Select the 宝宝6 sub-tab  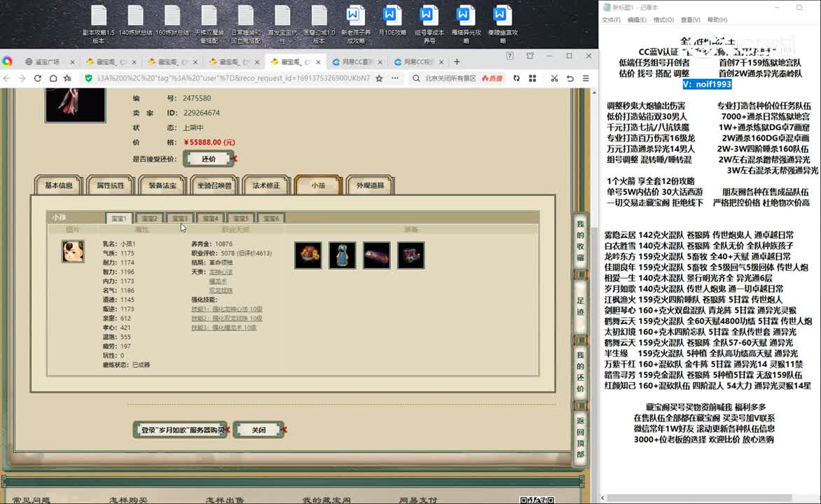pos(271,218)
